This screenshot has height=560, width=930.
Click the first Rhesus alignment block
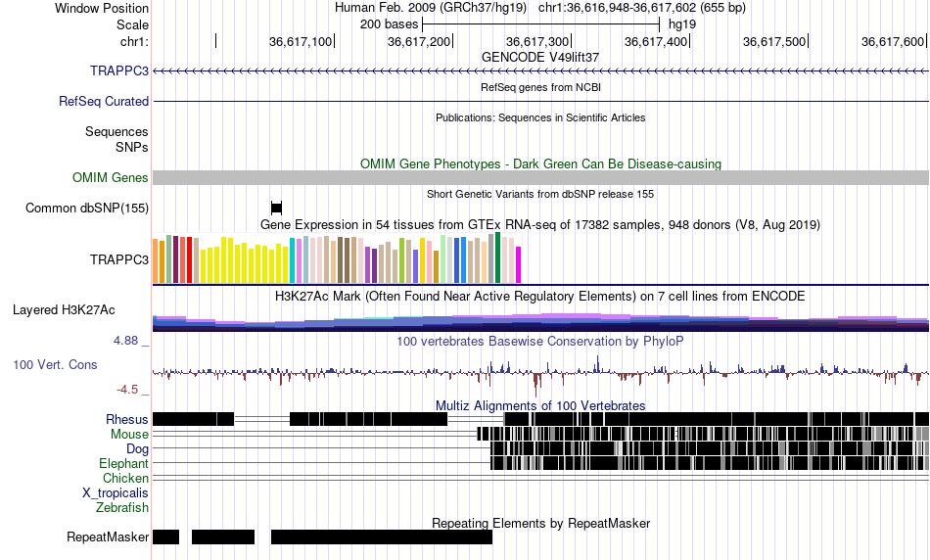[194, 419]
